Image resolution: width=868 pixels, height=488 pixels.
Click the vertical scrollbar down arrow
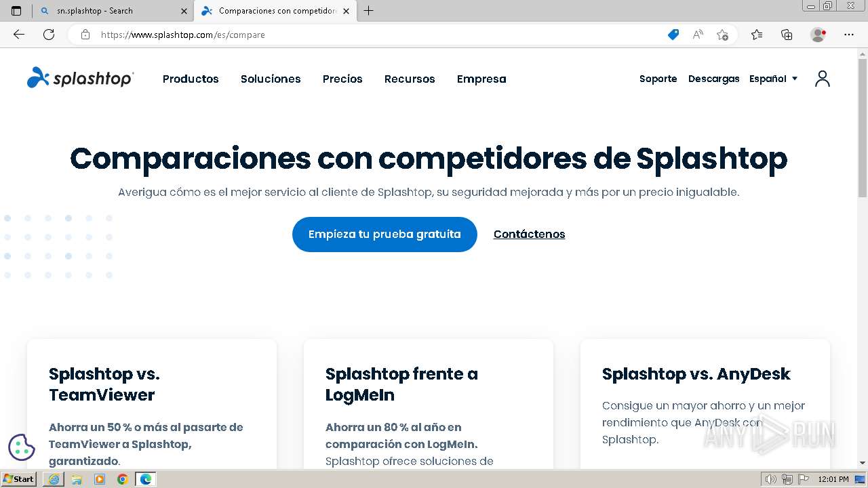(x=863, y=463)
